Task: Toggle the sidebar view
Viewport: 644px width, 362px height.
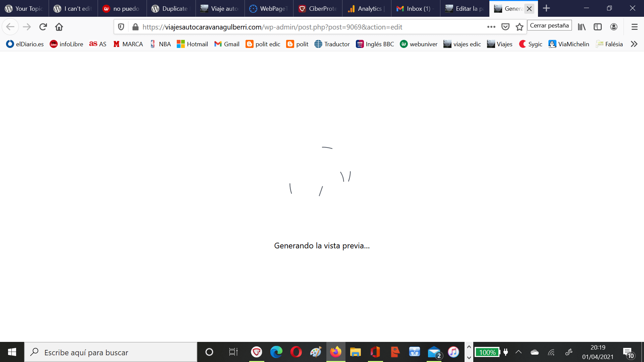Action: click(x=598, y=27)
